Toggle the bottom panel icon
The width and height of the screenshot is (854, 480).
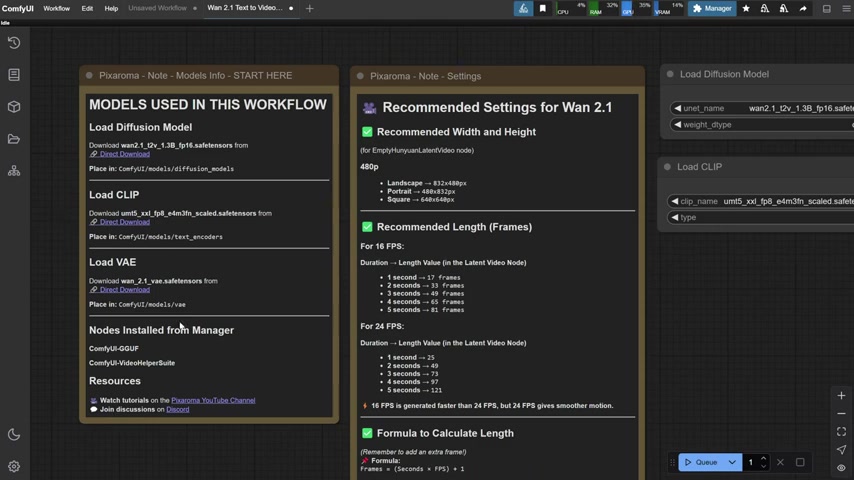point(827,9)
